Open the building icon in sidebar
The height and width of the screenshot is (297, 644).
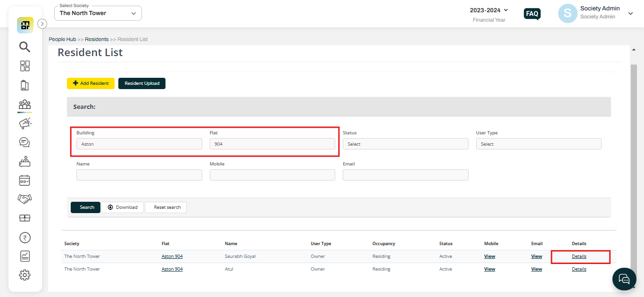point(25,85)
